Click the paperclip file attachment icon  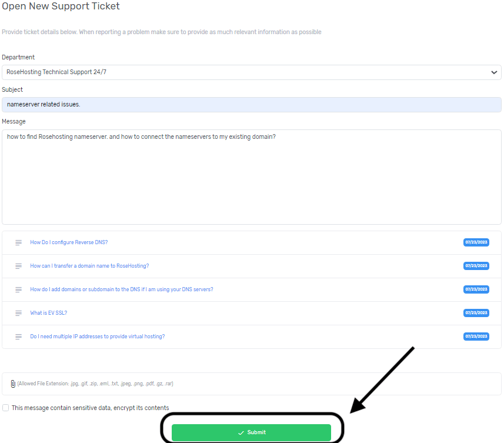click(12, 384)
